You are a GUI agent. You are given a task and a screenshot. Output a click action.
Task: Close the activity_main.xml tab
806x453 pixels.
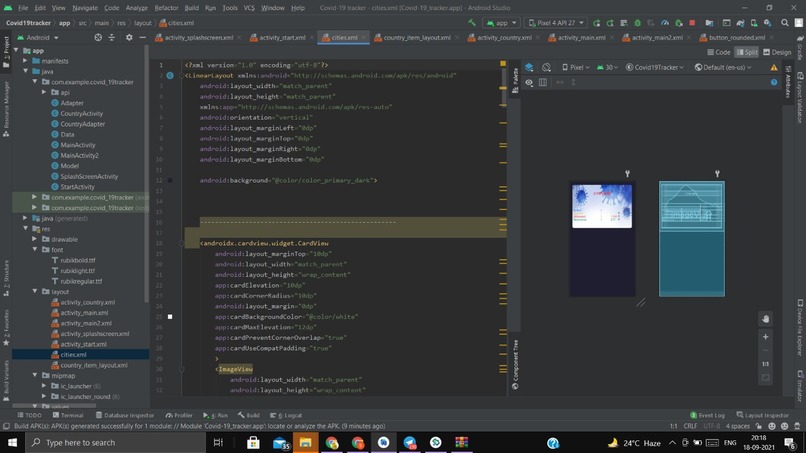click(612, 38)
